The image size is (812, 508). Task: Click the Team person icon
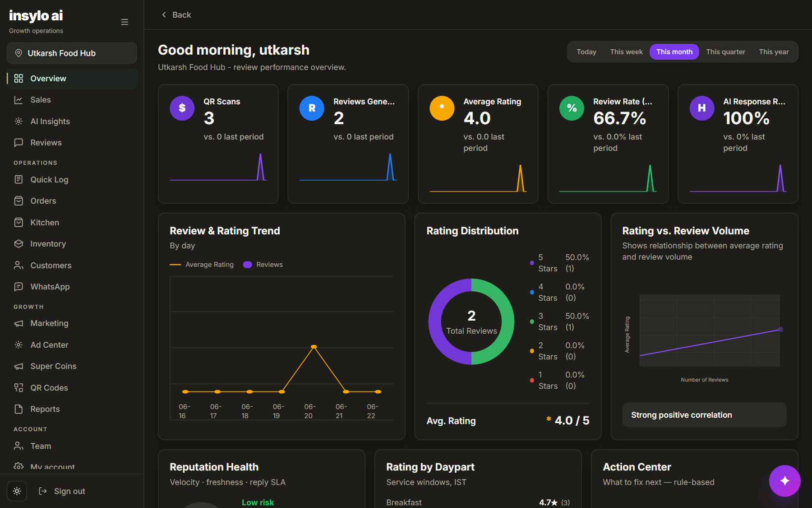click(18, 446)
